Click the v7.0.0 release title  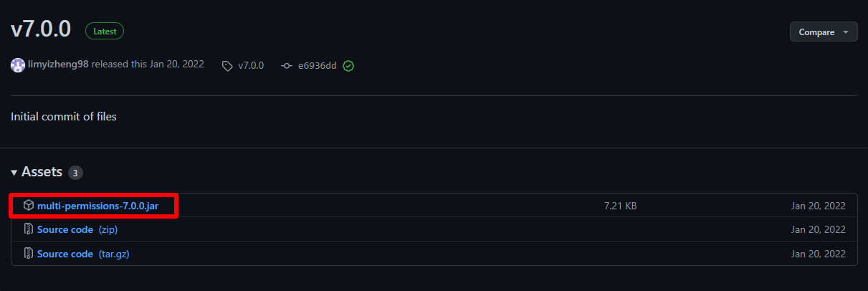point(41,29)
